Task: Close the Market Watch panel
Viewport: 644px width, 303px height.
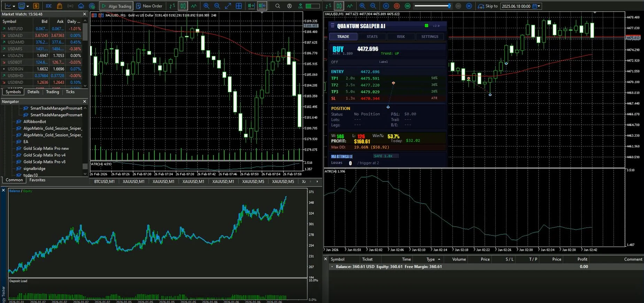Action: (x=84, y=14)
